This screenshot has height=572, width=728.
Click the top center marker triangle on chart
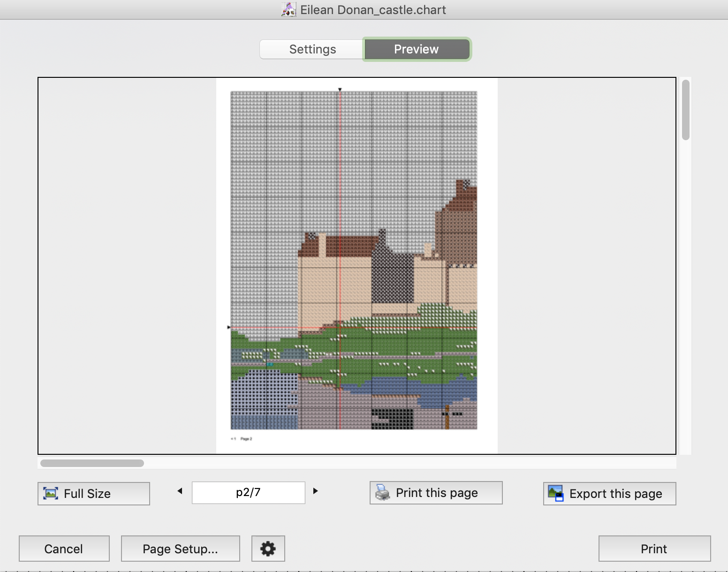pyautogui.click(x=340, y=89)
